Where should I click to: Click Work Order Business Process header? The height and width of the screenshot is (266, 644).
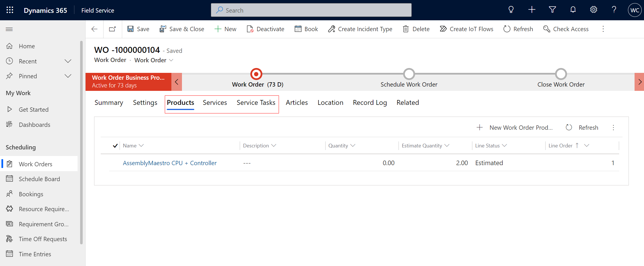coord(128,82)
